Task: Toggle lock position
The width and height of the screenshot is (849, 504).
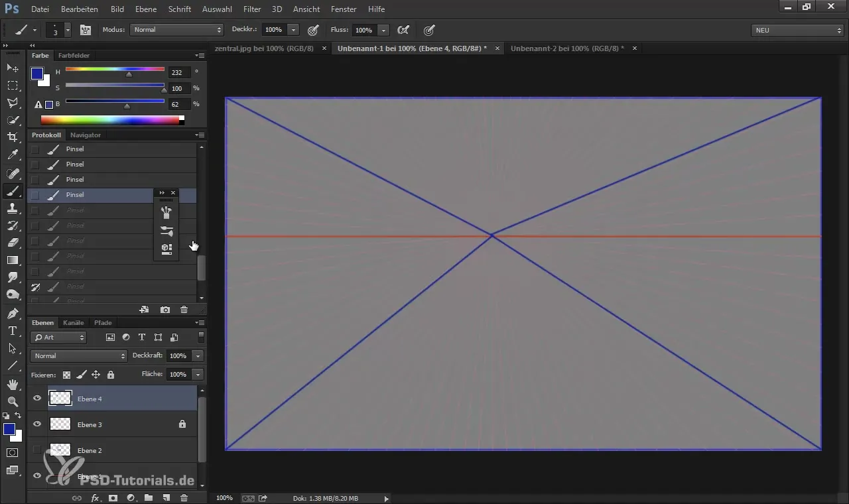Action: (96, 375)
